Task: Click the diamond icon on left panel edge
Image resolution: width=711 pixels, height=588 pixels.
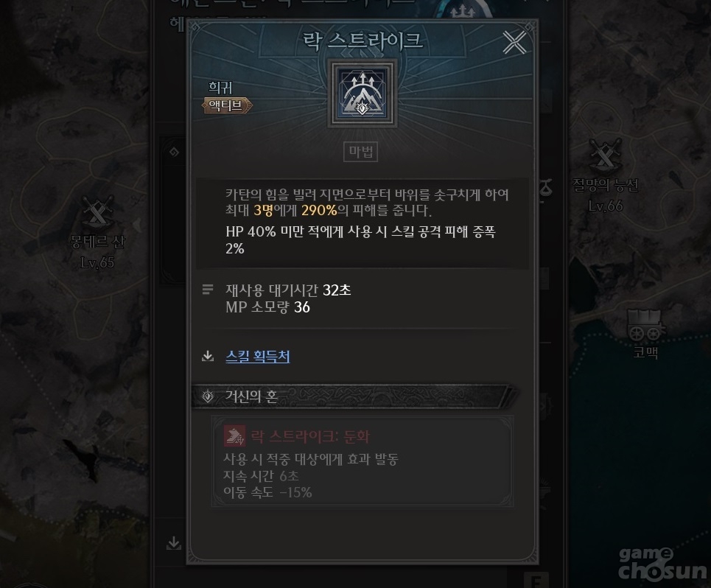Action: (174, 152)
